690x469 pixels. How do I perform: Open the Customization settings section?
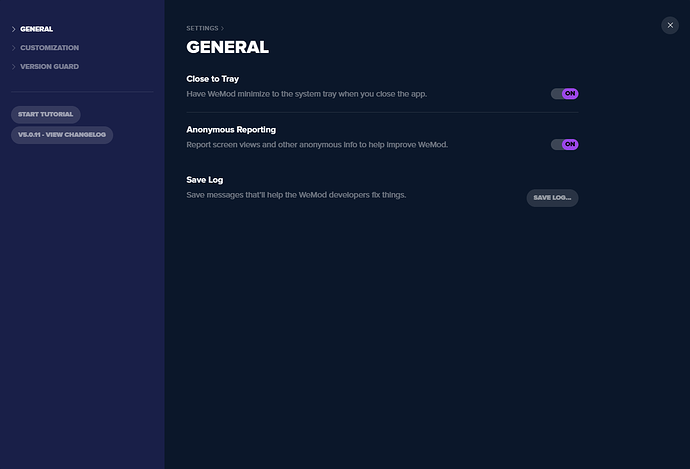coord(49,48)
